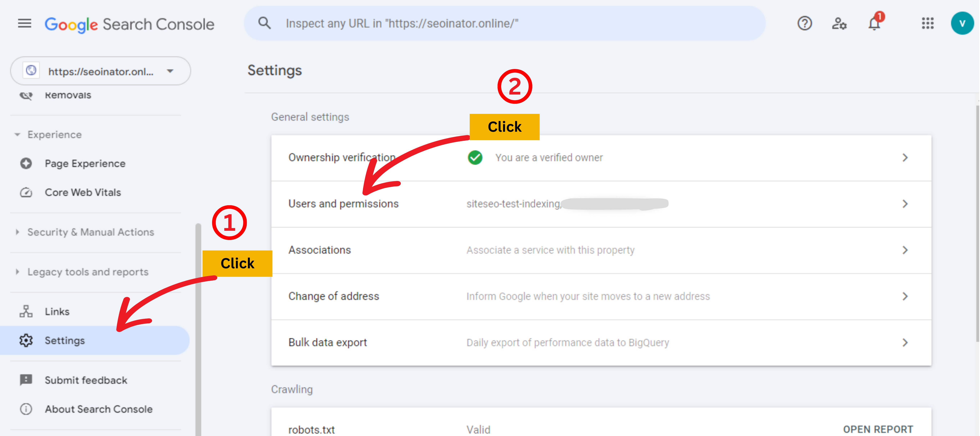
Task: Click 'Inform Google when your site moves' text
Action: (588, 296)
